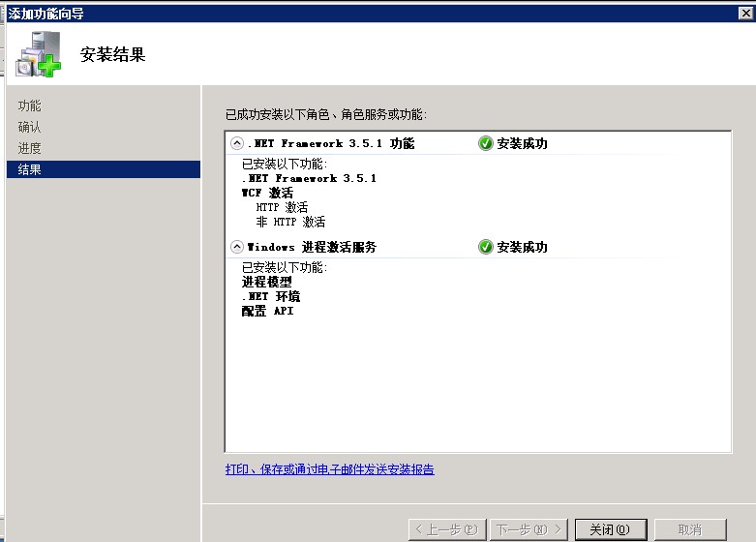
Task: Select the 非 HTTP 激活 entry
Action: pyautogui.click(x=290, y=222)
